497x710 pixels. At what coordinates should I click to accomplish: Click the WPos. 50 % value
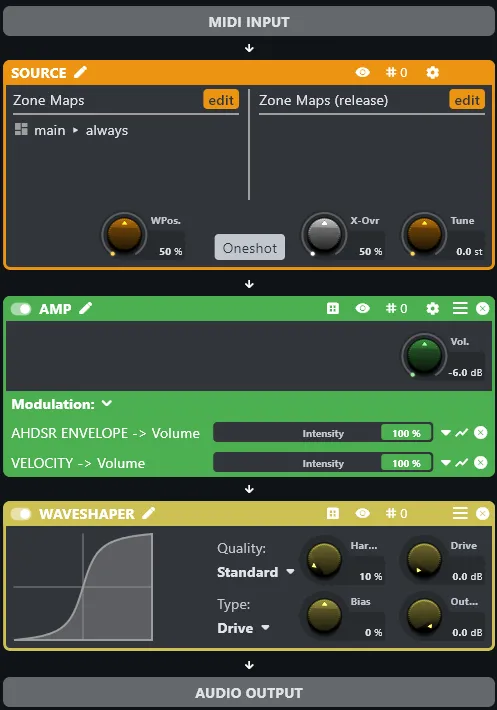pyautogui.click(x=170, y=251)
